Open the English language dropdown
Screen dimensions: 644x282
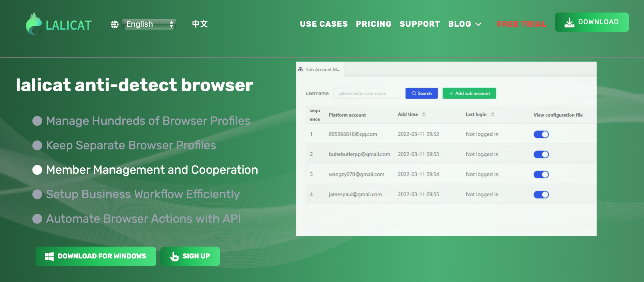pos(149,24)
